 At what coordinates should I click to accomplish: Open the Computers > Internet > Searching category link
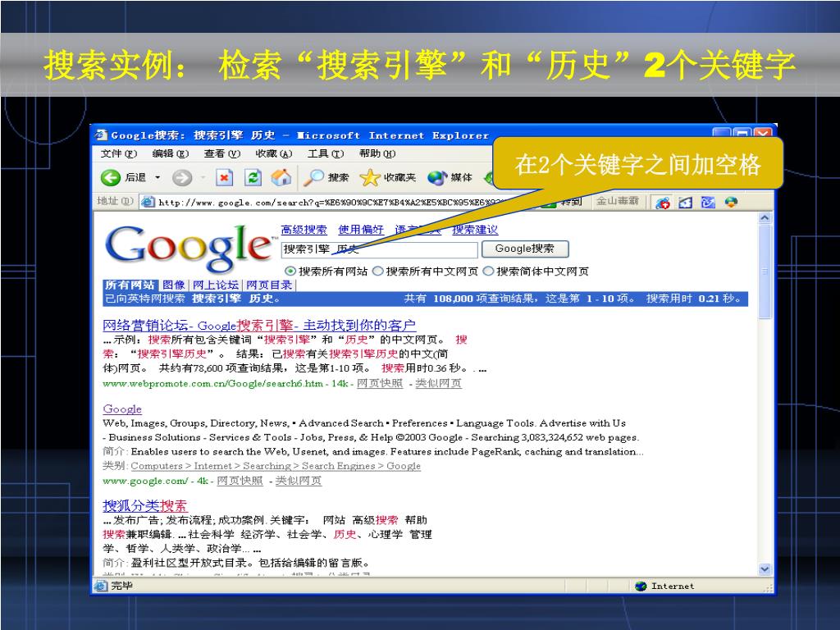276,466
